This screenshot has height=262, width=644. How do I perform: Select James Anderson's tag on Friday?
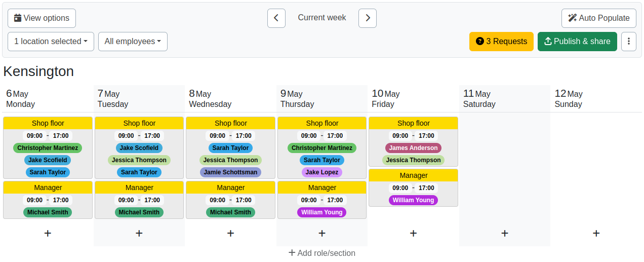[413, 148]
